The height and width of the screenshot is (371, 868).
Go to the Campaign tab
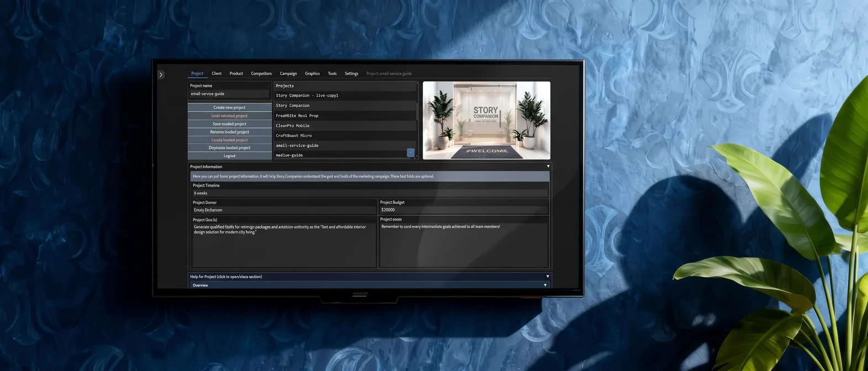288,73
